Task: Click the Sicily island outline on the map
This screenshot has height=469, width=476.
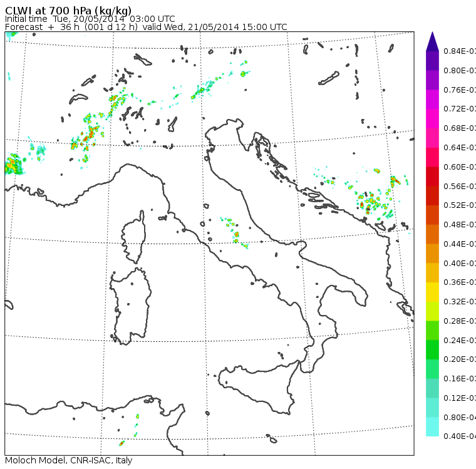Action: 258,386
